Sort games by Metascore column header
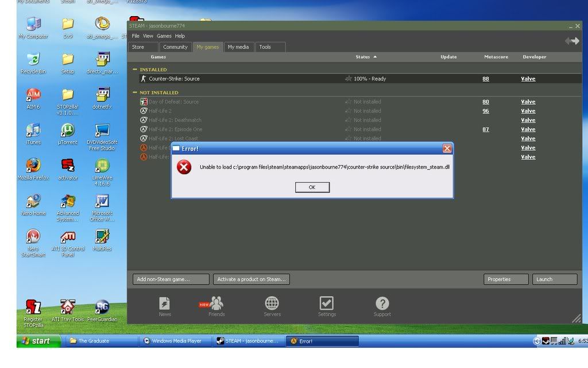Viewport: 588px width, 368px height. point(496,57)
